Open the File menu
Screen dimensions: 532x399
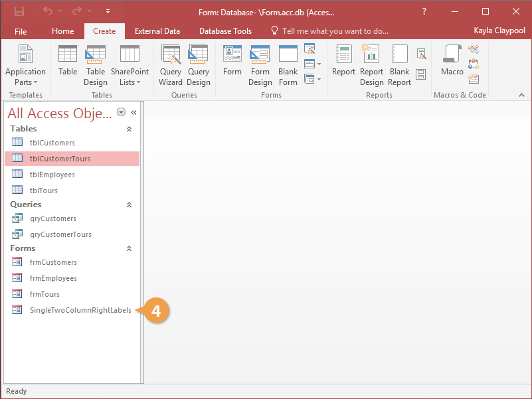[21, 31]
